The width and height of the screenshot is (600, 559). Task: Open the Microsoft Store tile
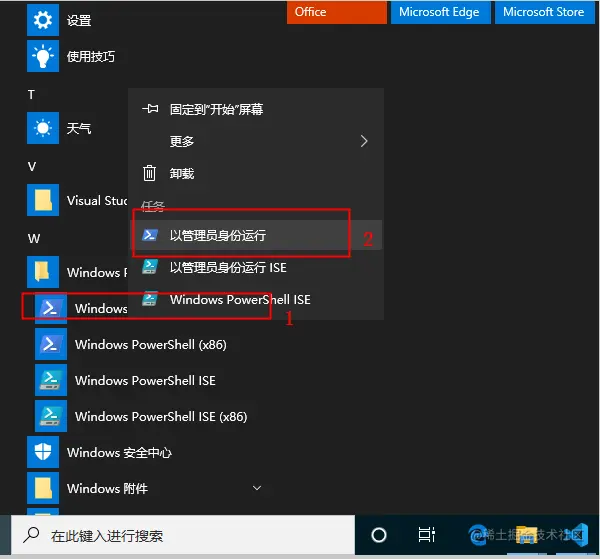(545, 12)
